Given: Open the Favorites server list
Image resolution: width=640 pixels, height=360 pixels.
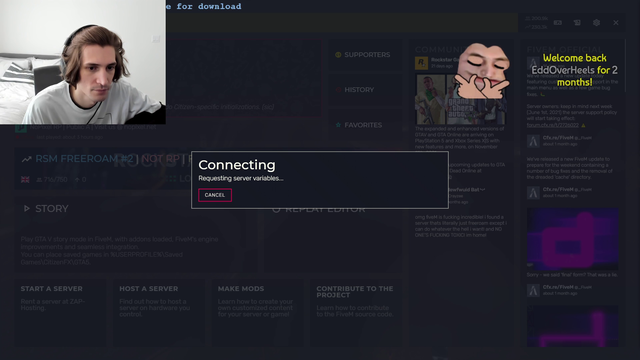Looking at the screenshot, I should (366, 125).
